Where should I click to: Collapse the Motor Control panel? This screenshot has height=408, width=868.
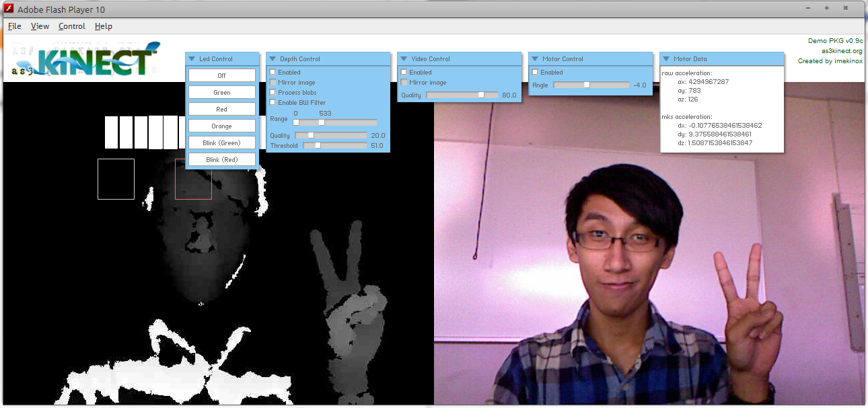pos(534,58)
